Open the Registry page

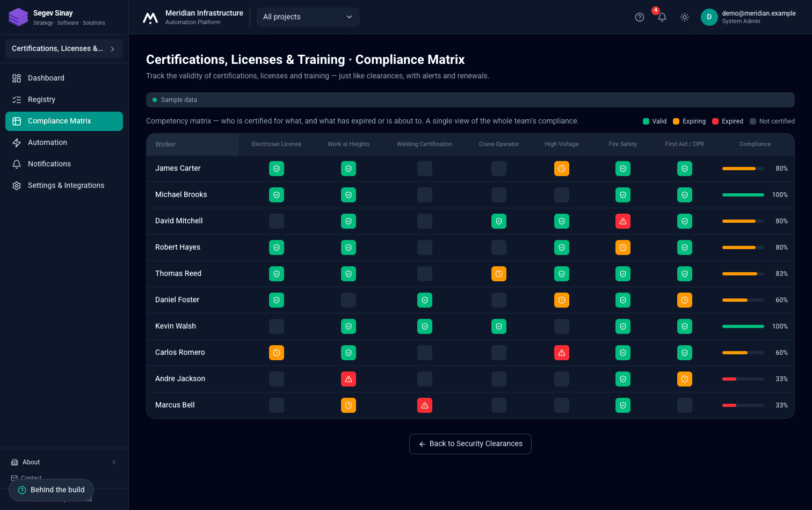64,100
